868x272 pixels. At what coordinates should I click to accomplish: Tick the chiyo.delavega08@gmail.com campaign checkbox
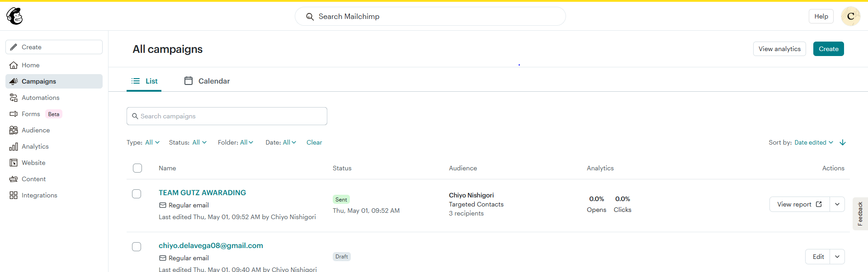137,247
